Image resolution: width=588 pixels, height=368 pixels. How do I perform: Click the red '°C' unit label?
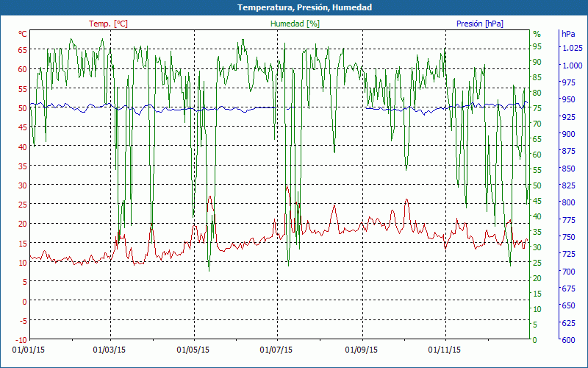click(x=23, y=34)
